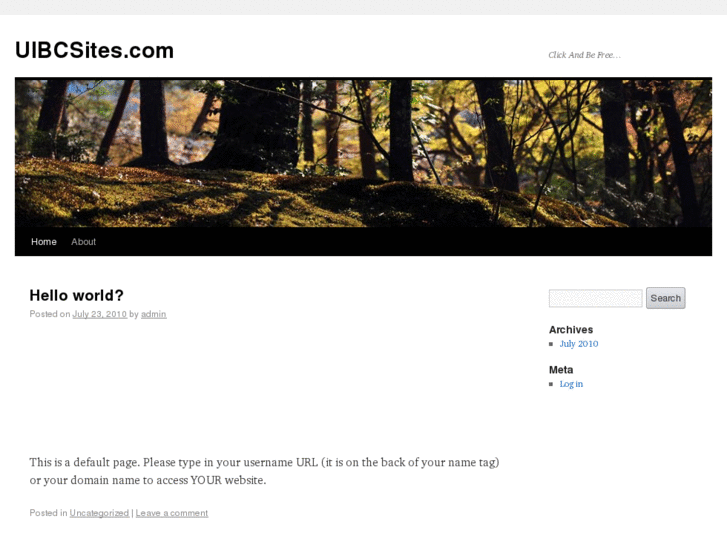Click the default page paragraph text
Screen dimensions: 727x545
264,471
